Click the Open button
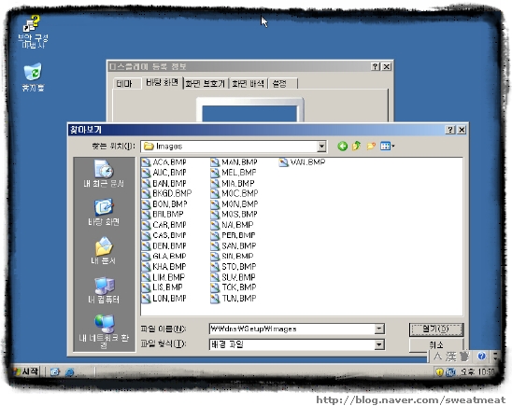512x420 pixels. click(x=436, y=329)
